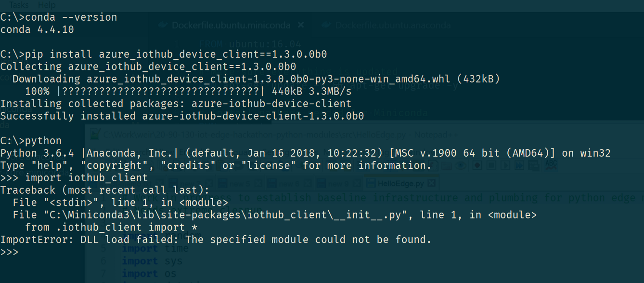
Task: Click the save recorded macro icon
Action: click(x=533, y=165)
